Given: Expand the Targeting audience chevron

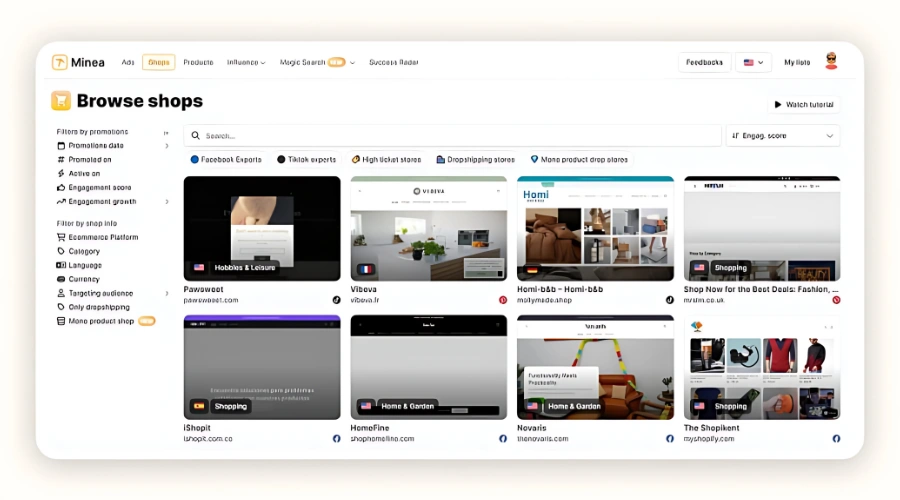Looking at the screenshot, I should pyautogui.click(x=167, y=293).
